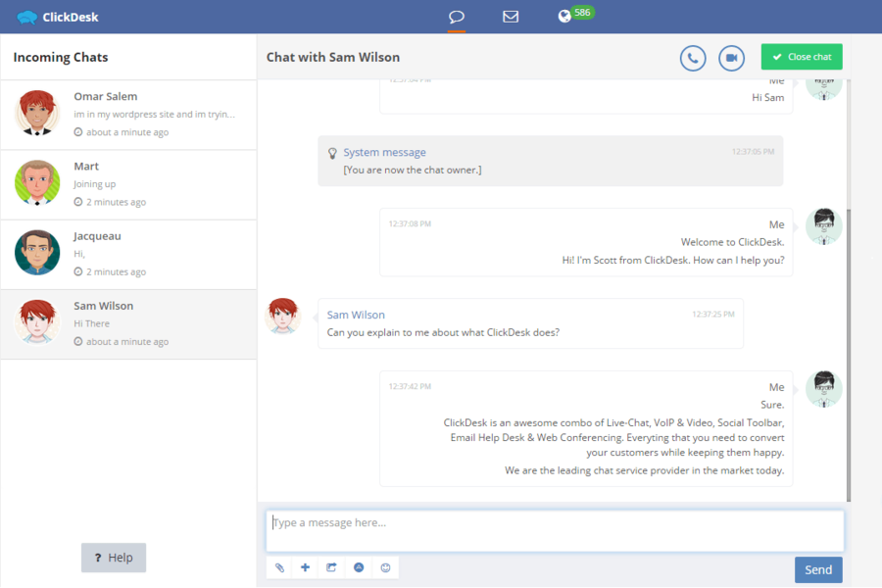Select Jacqueau's conversation from the sidebar
Viewport: 882px width, 588px height.
(x=127, y=253)
